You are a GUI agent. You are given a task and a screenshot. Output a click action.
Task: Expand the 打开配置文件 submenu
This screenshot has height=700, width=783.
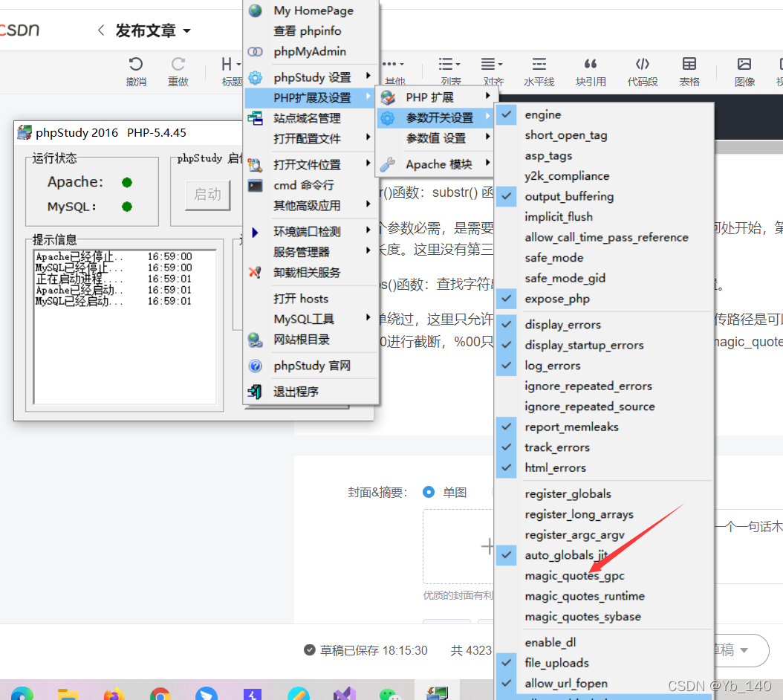pyautogui.click(x=311, y=138)
